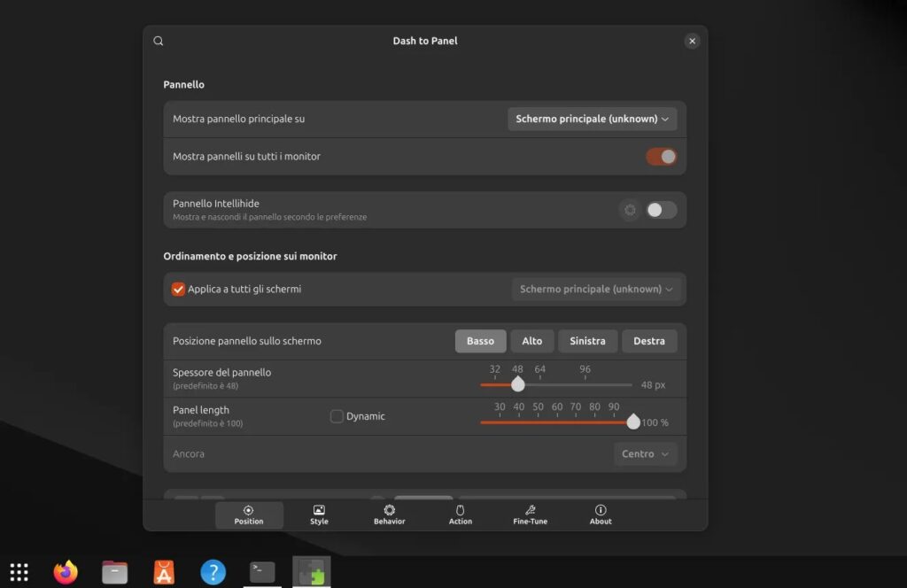Image resolution: width=907 pixels, height=588 pixels.
Task: Open the Style tab icon
Action: 318,509
